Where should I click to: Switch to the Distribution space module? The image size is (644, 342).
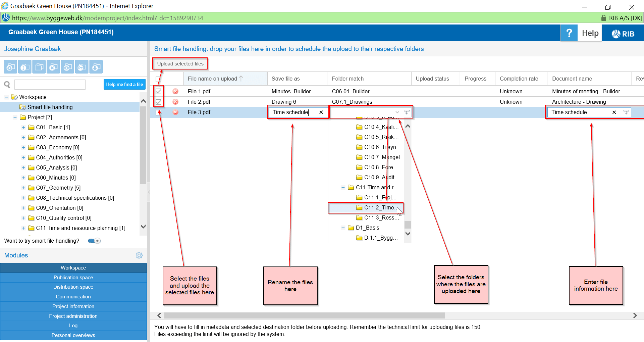[73, 287]
